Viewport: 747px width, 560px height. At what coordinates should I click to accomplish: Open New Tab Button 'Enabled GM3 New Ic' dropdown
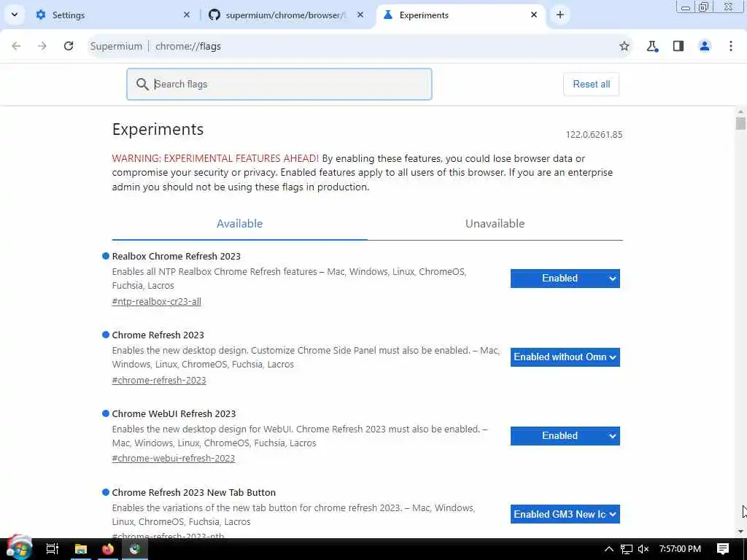tap(565, 514)
